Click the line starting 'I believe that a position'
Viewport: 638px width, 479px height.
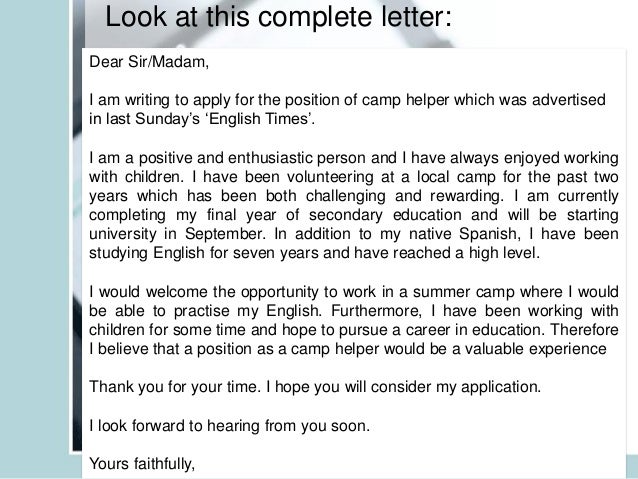348,349
